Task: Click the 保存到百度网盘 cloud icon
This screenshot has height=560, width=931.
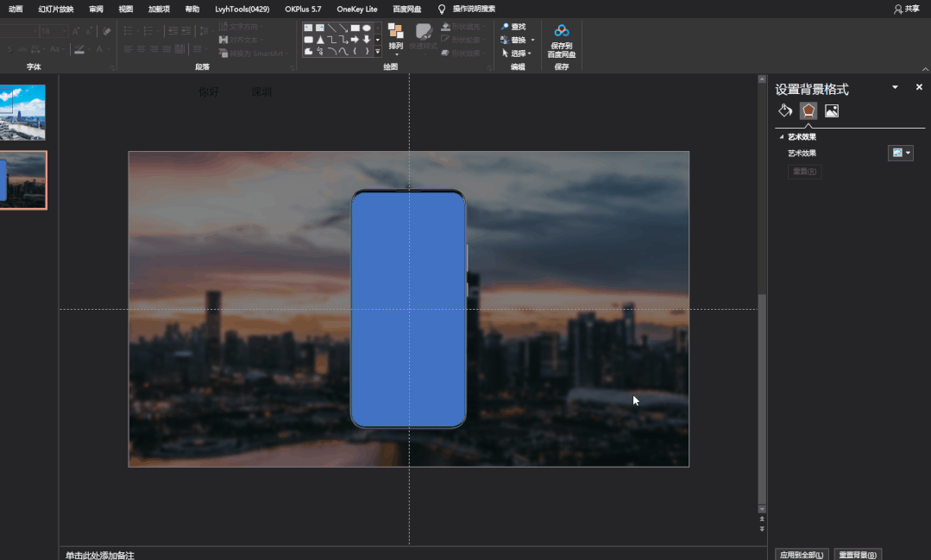Action: 562,31
